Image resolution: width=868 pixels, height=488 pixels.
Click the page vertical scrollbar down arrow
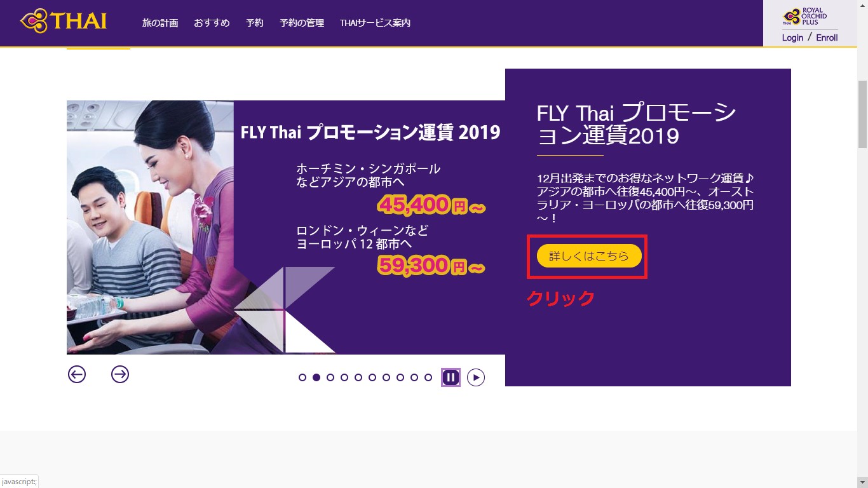pos(862,482)
